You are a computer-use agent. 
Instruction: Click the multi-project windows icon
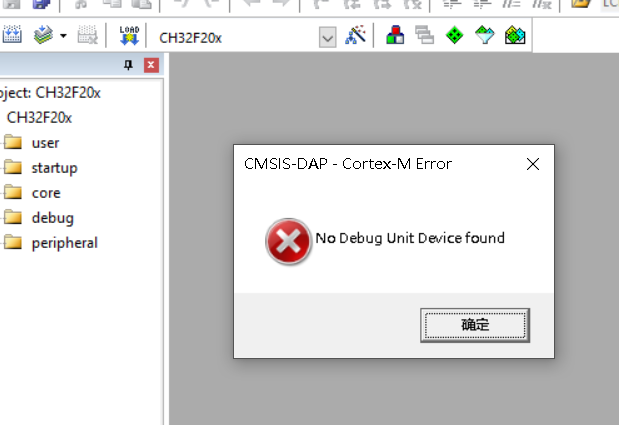click(424, 35)
